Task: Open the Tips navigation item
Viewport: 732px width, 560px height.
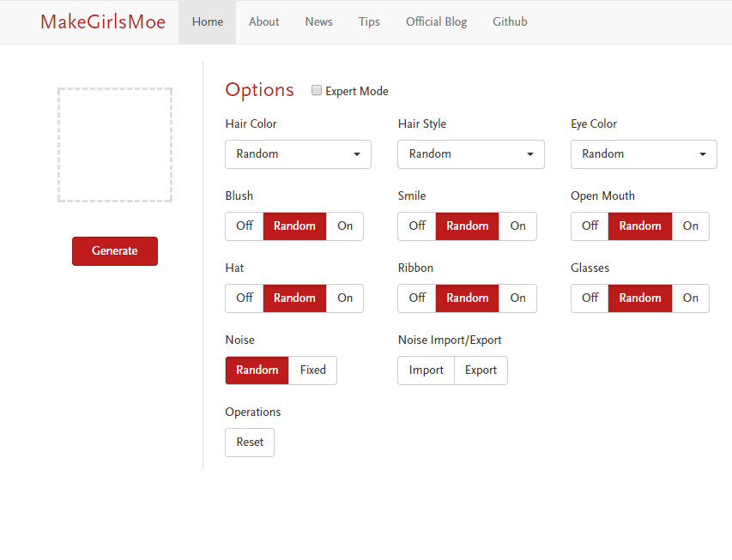Action: 369,22
